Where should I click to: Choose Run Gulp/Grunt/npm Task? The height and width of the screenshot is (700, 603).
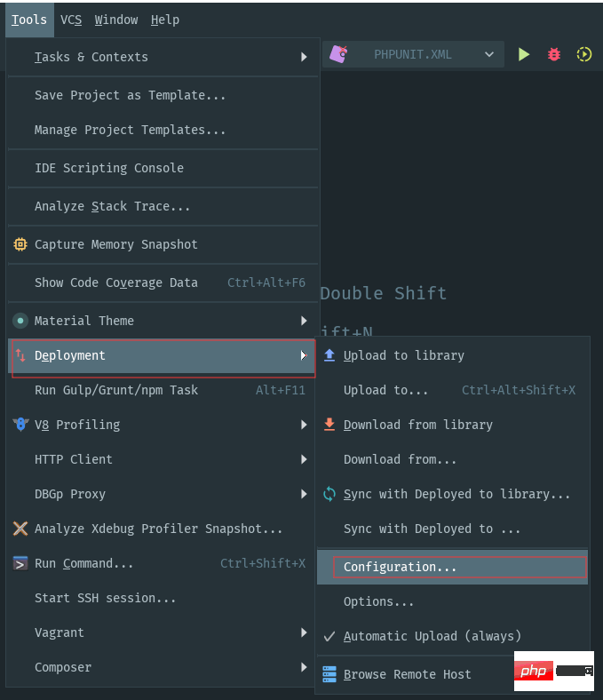click(x=163, y=390)
